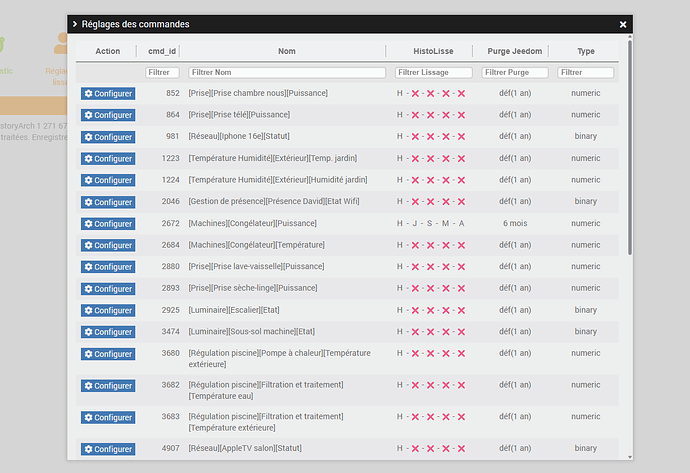Focus the Filtrer Purge input field
The height and width of the screenshot is (473, 690).
pos(515,72)
